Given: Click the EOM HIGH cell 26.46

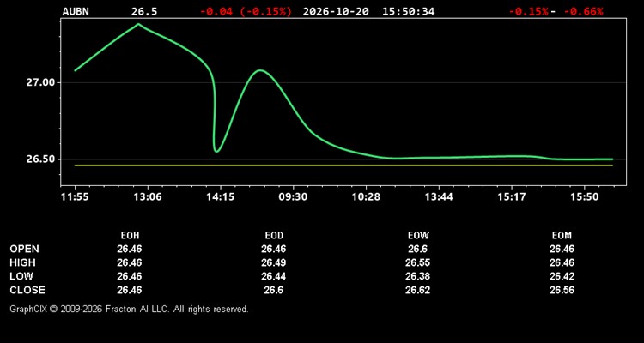Looking at the screenshot, I should (562, 262).
